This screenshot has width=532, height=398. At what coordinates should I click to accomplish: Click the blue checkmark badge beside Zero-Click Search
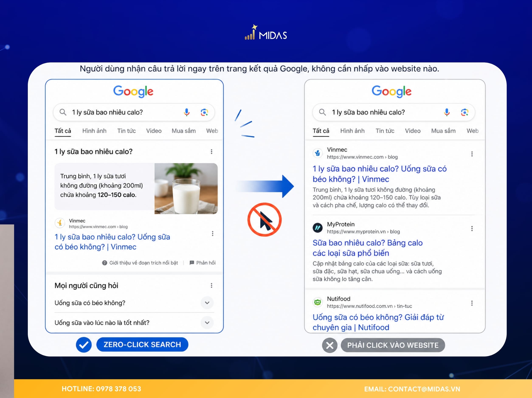(x=84, y=345)
